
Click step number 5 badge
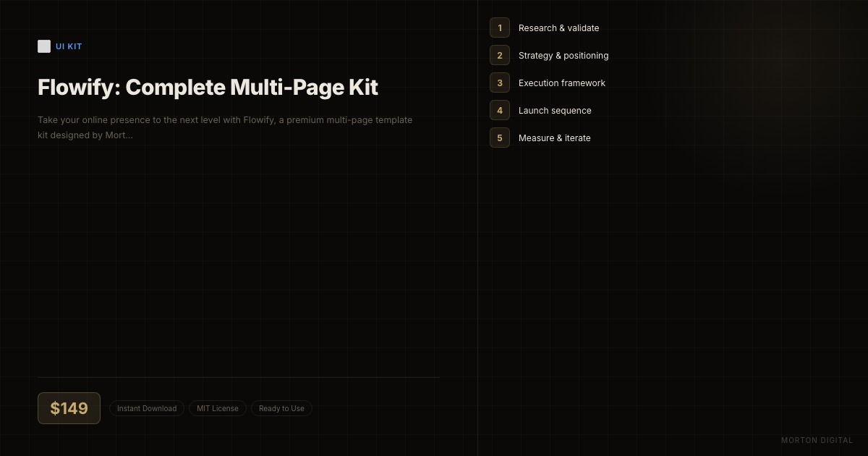[x=500, y=138]
